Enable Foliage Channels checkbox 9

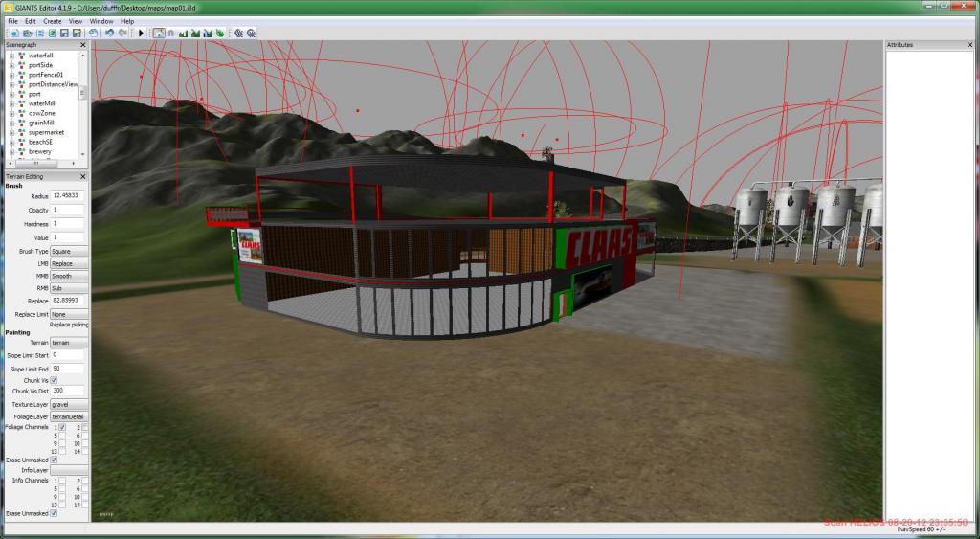62,442
